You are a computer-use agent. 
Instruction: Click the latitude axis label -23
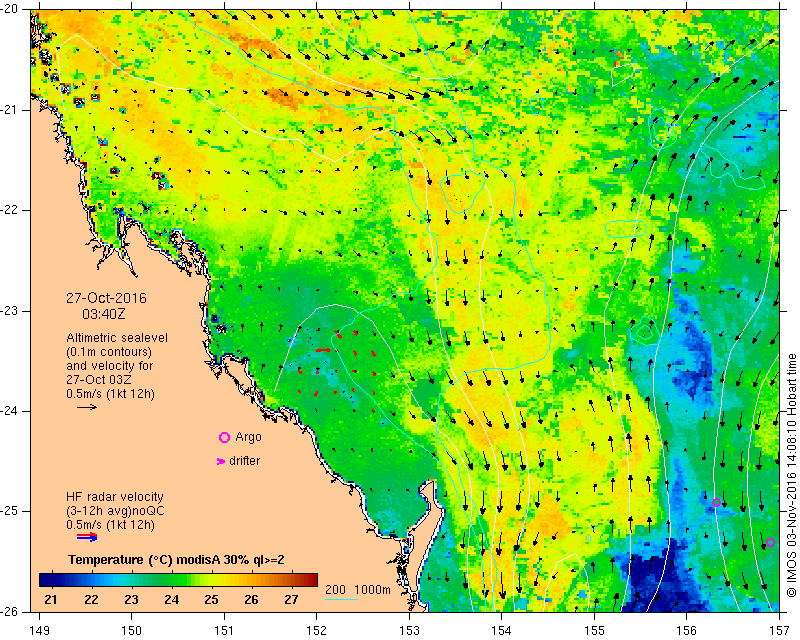10,311
